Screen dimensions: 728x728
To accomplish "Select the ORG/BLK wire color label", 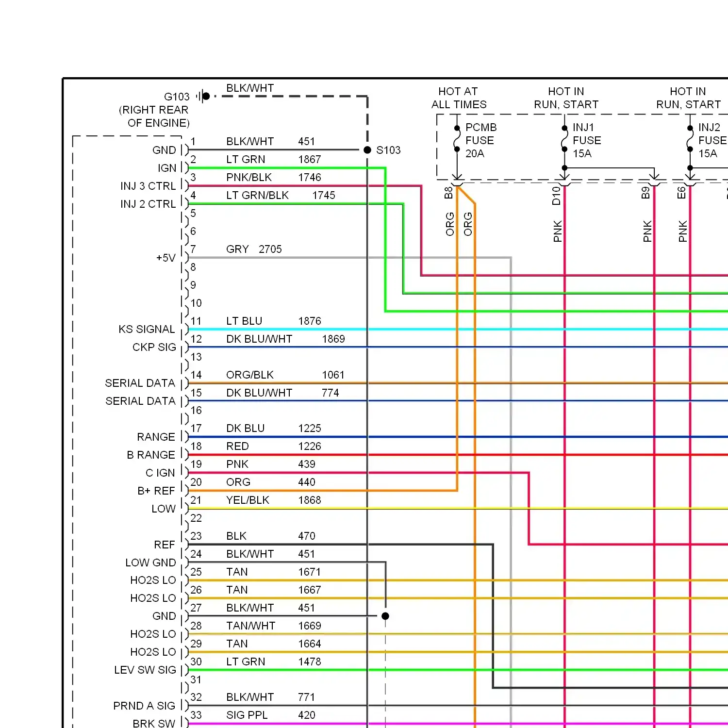I will pyautogui.click(x=250, y=375).
